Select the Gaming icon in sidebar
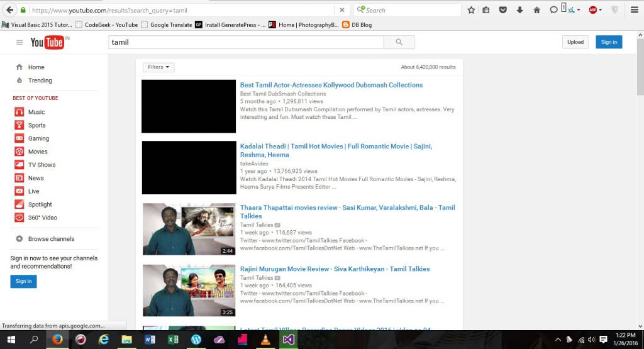The width and height of the screenshot is (644, 349). tap(19, 138)
